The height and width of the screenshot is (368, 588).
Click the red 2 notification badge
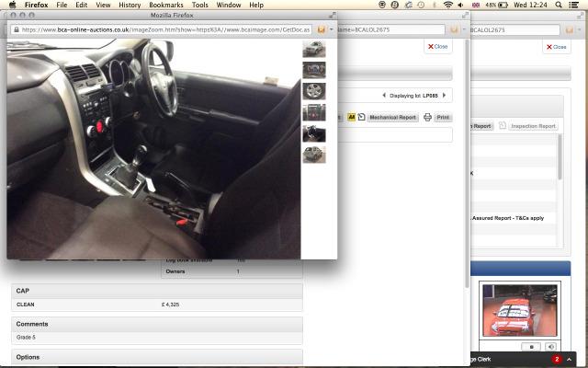tap(557, 360)
